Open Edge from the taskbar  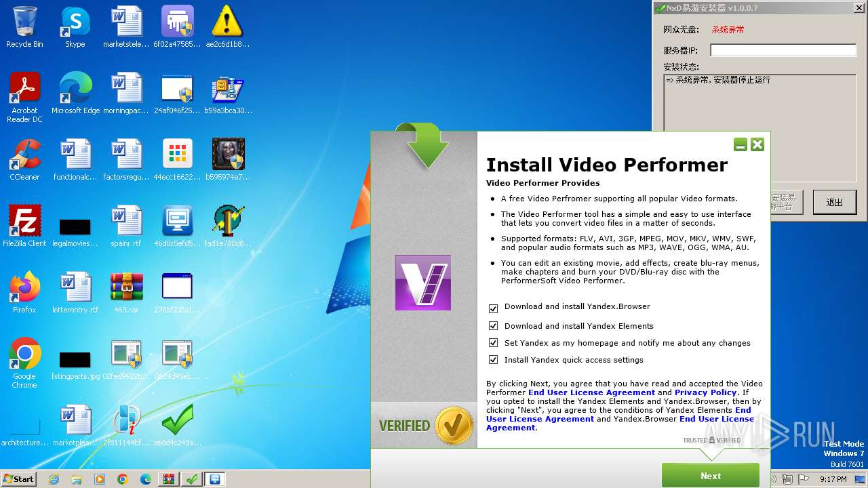click(x=146, y=479)
